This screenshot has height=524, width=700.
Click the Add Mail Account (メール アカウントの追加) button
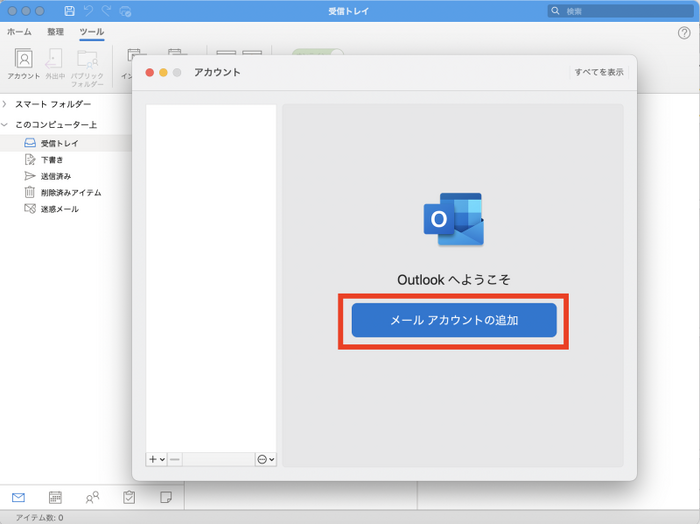pos(454,320)
